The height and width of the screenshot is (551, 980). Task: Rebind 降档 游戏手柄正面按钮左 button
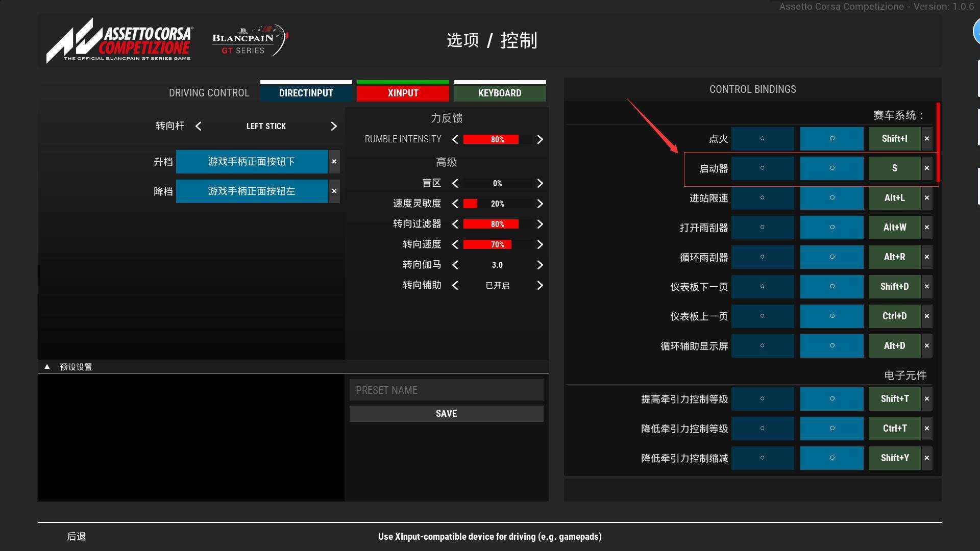click(252, 191)
